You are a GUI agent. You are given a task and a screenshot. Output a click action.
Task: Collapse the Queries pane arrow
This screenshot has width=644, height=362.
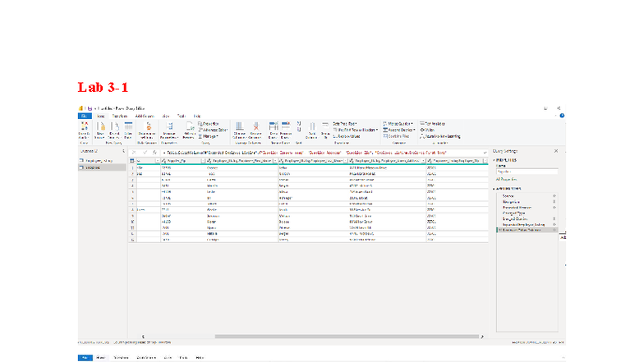(123, 151)
